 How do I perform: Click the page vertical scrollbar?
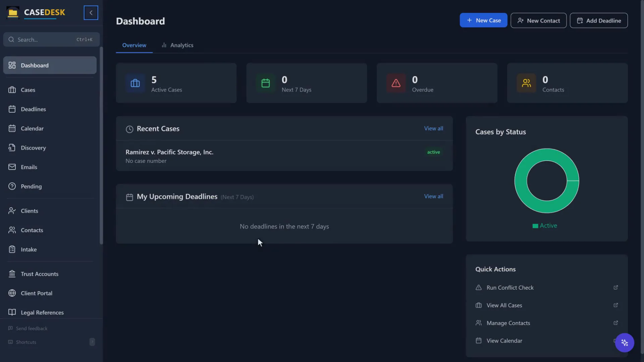(x=642, y=177)
